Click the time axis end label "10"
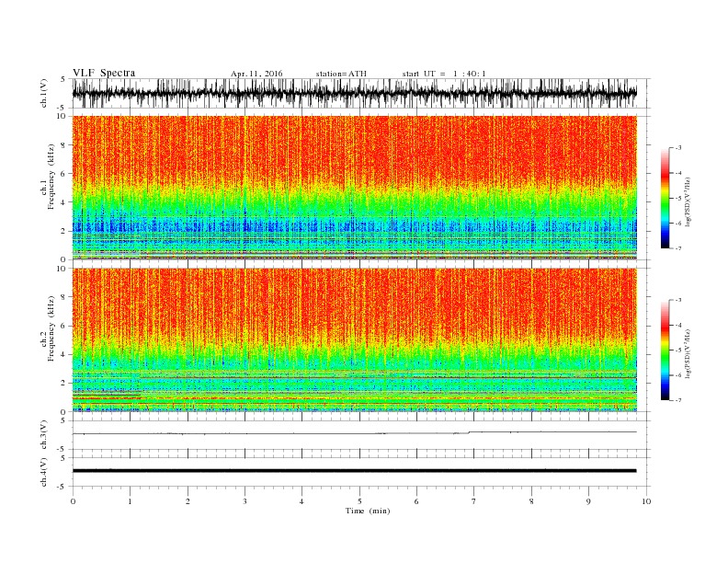Image resolution: width=728 pixels, height=563 pixels. point(646,501)
